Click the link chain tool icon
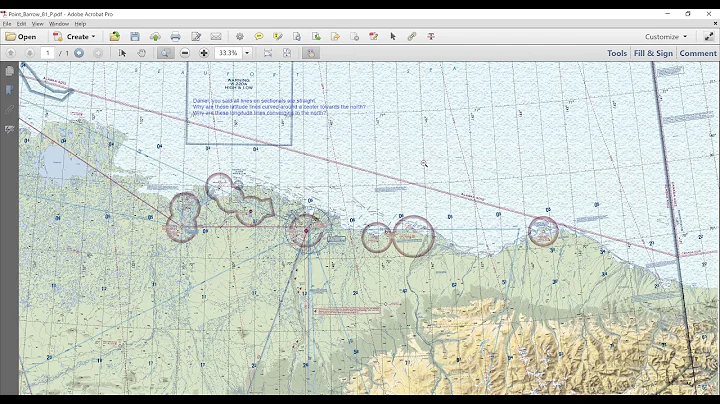This screenshot has width=720, height=404. 412,37
